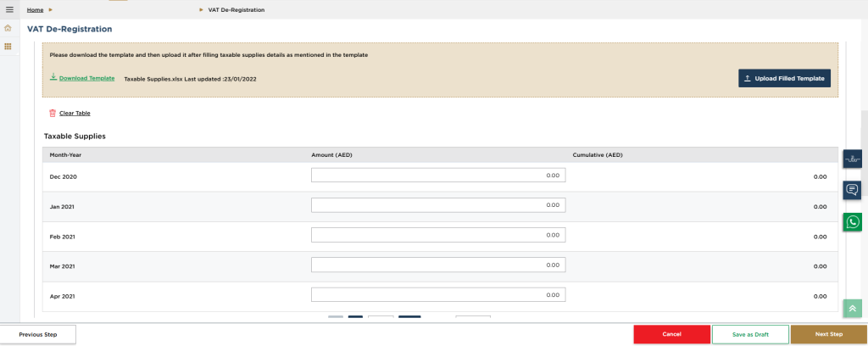Image resolution: width=868 pixels, height=346 pixels.
Task: Open the grid apps icon in sidebar
Action: (x=8, y=46)
